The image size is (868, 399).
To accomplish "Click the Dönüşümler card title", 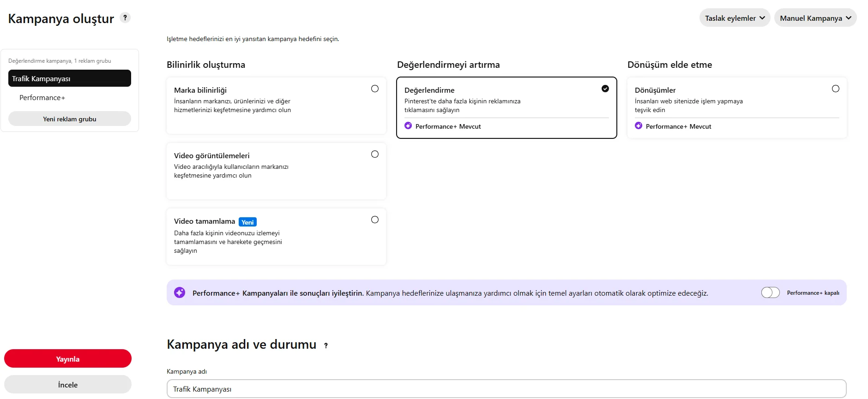I will click(x=655, y=90).
